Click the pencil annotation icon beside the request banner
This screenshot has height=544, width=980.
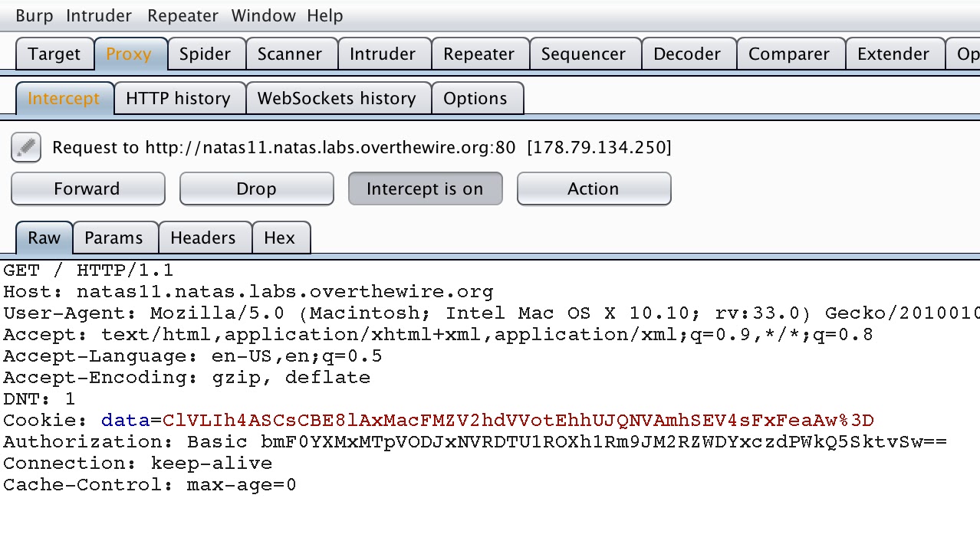tap(25, 147)
